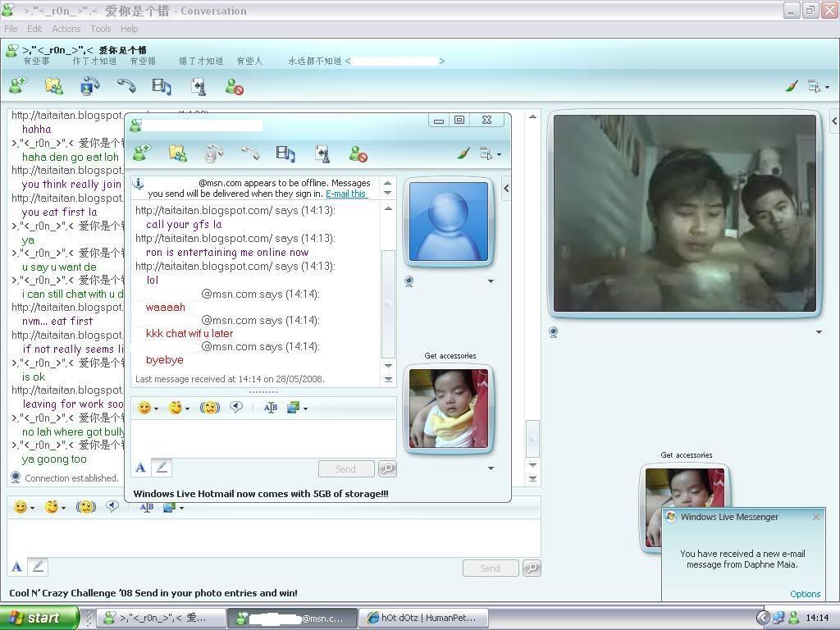Open Share Files in the front window toolbar
Viewport: 840px width, 630px height.
point(178,153)
